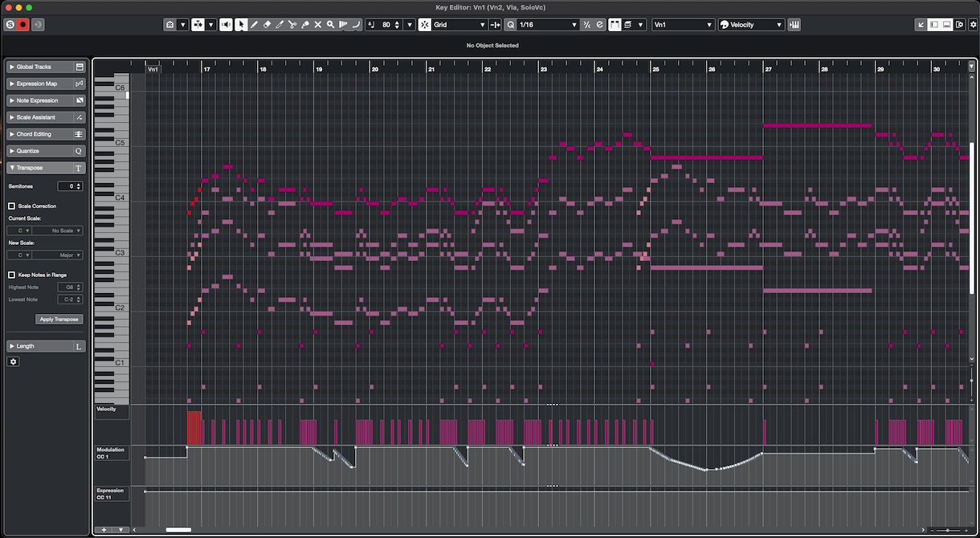Click the Chord Editing section icon
980x538 pixels.
(79, 134)
